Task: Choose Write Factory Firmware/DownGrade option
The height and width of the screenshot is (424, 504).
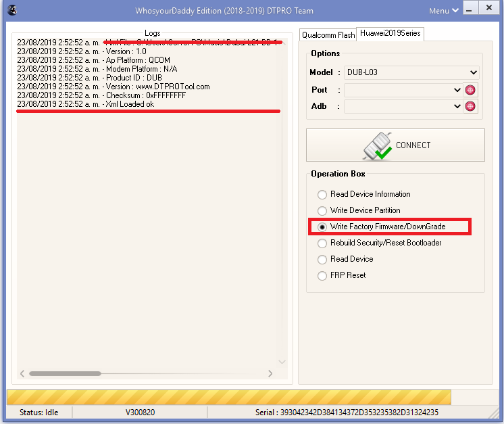Action: [381, 227]
